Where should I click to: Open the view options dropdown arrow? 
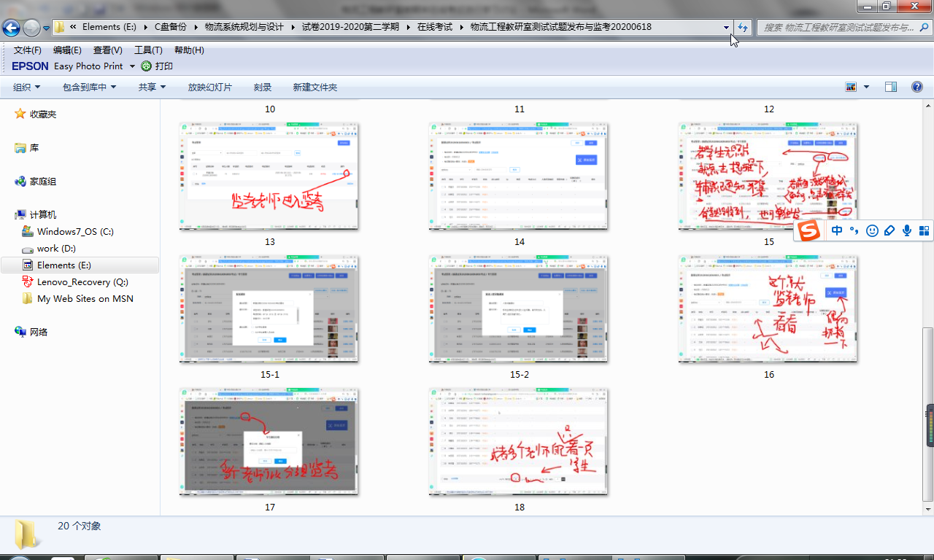click(x=866, y=87)
